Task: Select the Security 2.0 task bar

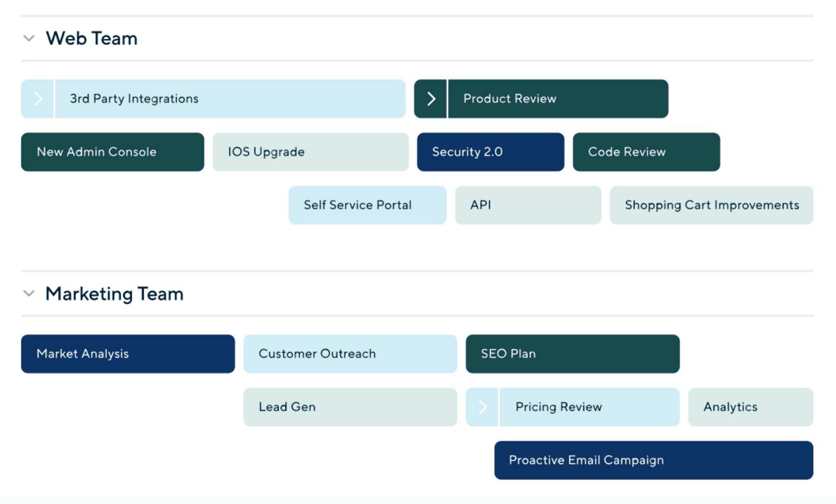Action: coord(490,152)
